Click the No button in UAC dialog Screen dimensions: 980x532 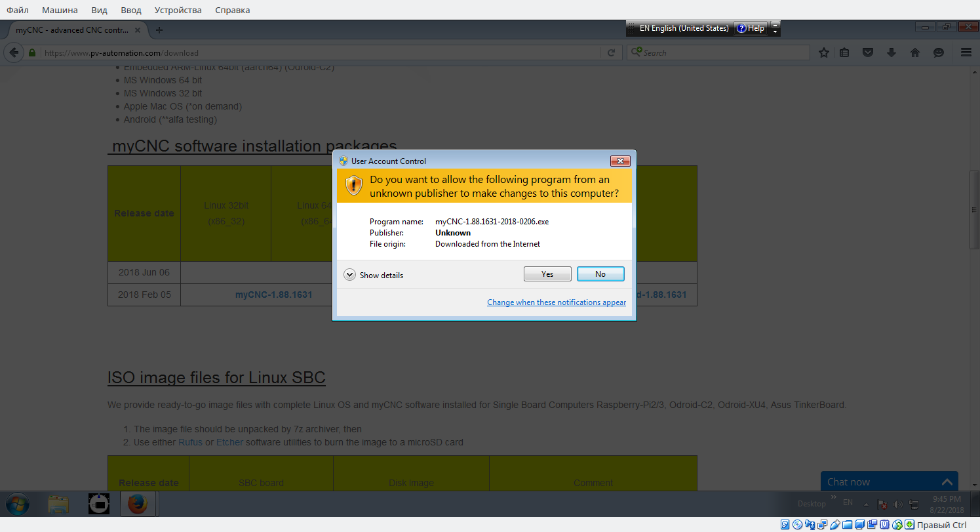pyautogui.click(x=600, y=274)
